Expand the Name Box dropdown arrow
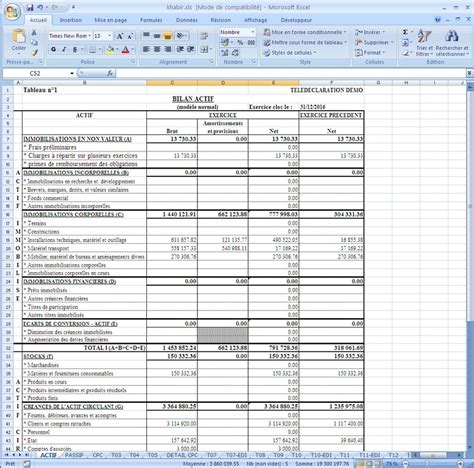The image size is (474, 468). pos(72,73)
